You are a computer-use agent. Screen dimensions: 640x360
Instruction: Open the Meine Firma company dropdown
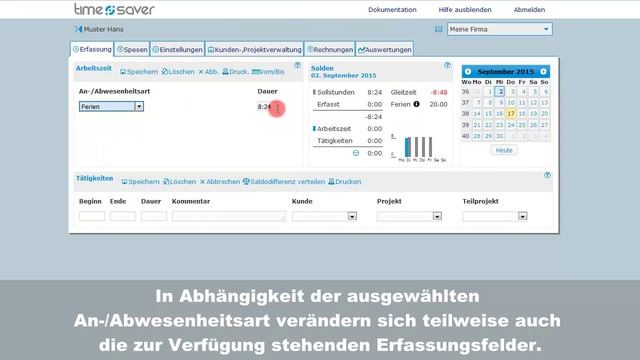coord(500,29)
